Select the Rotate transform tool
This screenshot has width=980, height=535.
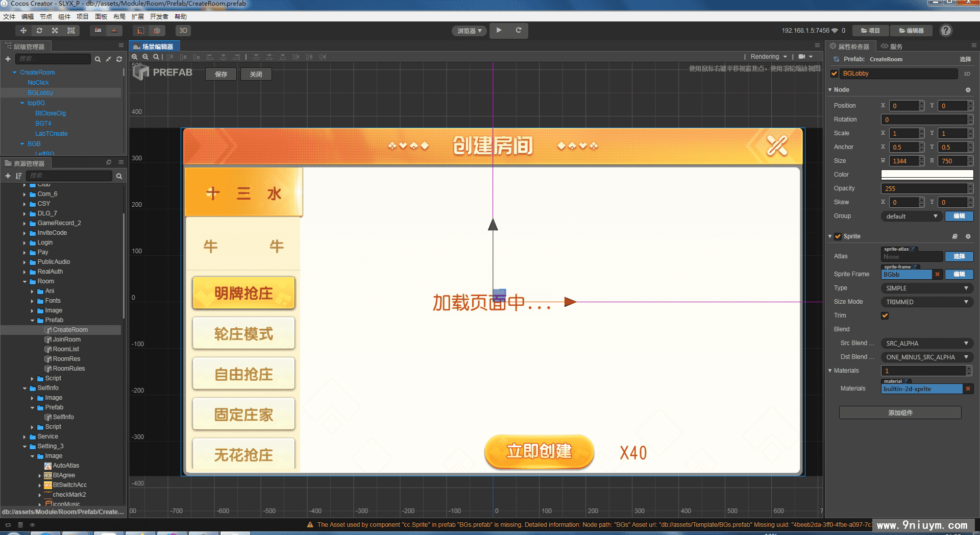point(39,31)
